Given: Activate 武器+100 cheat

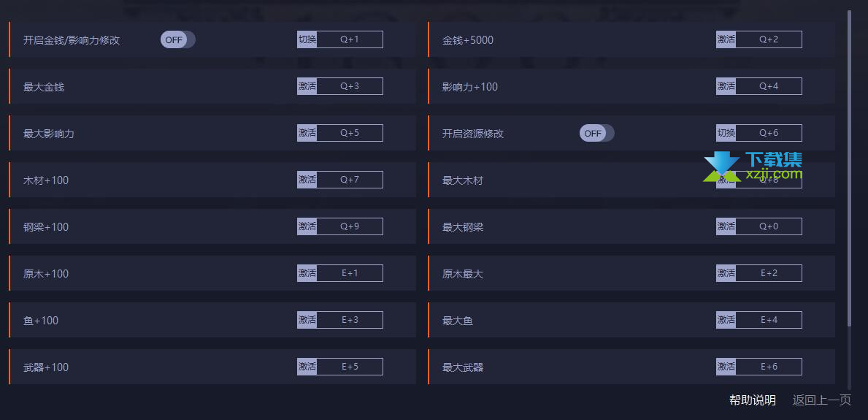Looking at the screenshot, I should (307, 367).
